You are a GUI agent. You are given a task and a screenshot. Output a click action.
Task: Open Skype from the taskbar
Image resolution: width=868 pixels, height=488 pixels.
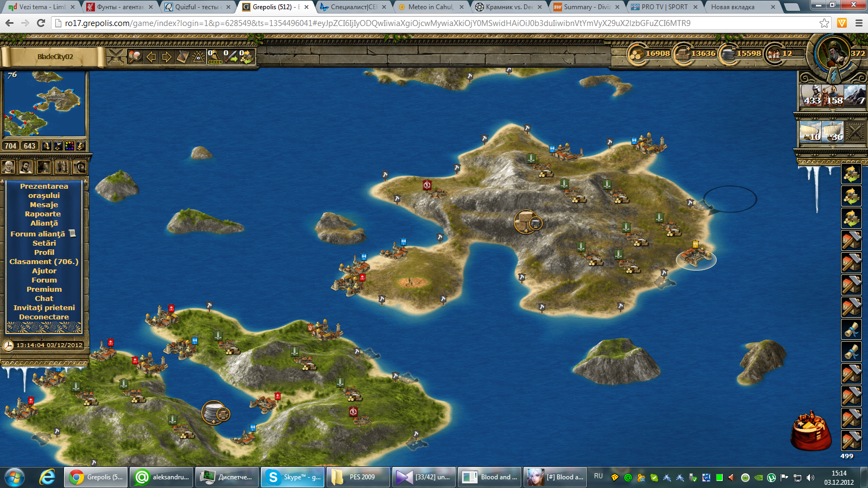(x=293, y=477)
